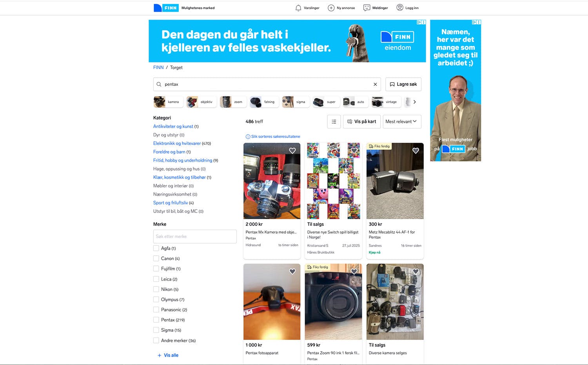588x365 pixels.
Task: Open Klær, kosmetikk og tilbehør category
Action: (x=180, y=177)
